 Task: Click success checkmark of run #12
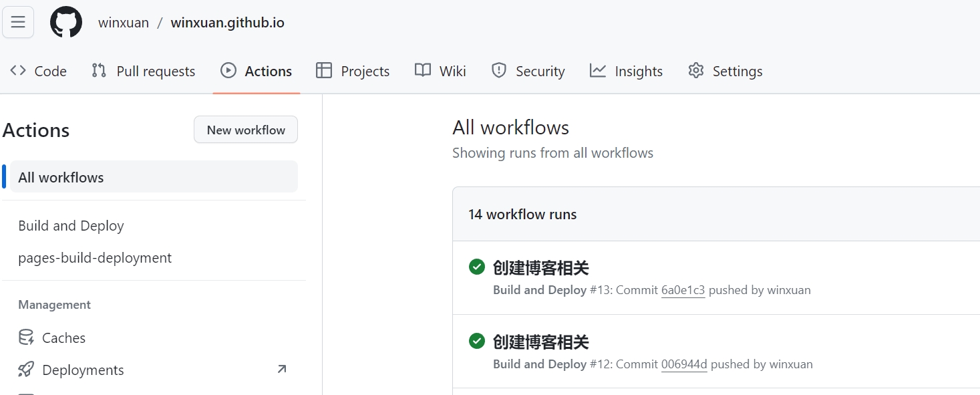click(x=476, y=342)
